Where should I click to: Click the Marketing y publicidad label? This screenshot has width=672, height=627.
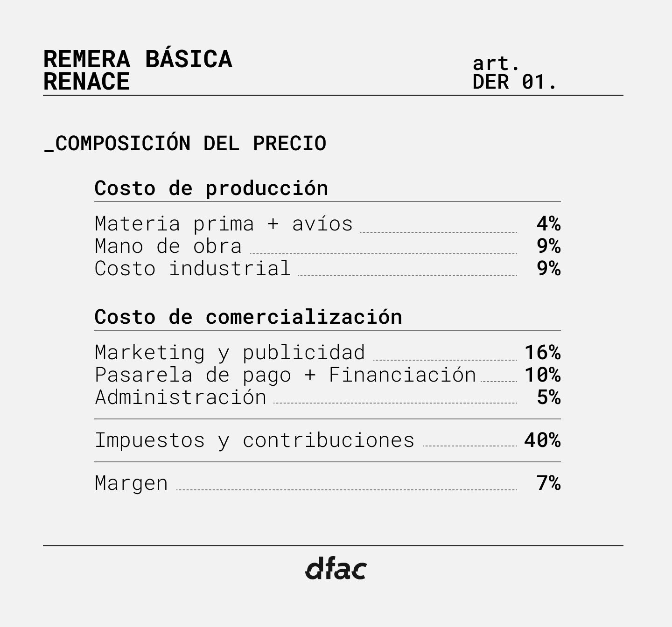pos(230,353)
